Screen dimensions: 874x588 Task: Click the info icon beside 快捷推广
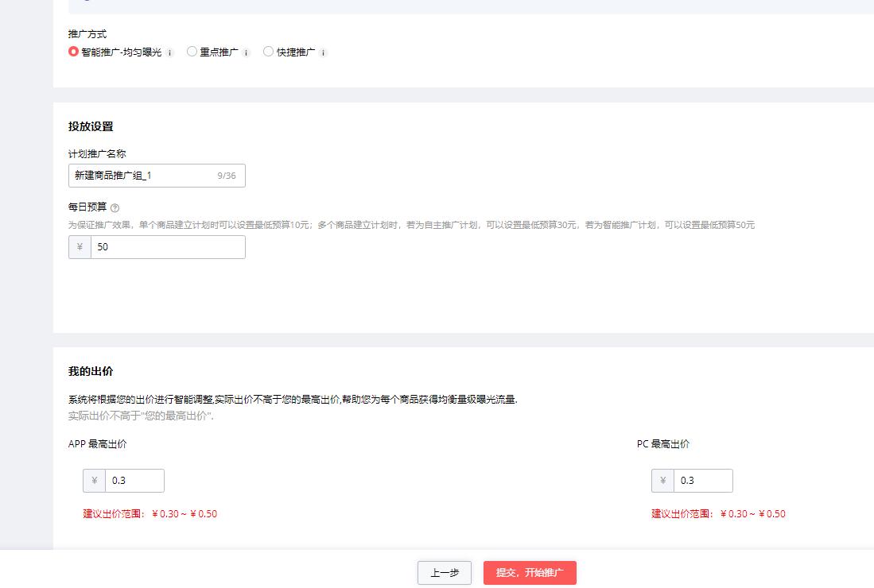321,52
